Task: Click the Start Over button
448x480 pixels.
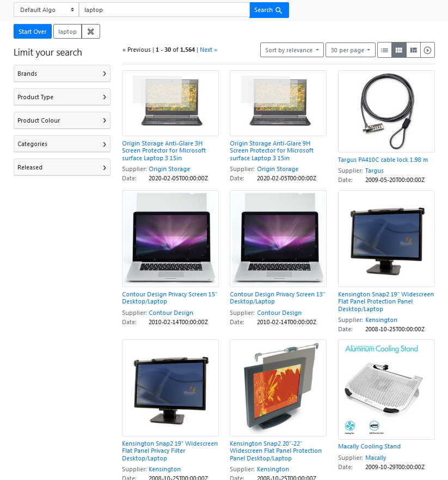Action: coord(32,31)
